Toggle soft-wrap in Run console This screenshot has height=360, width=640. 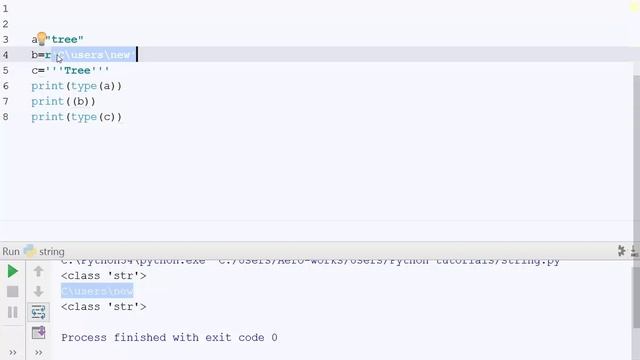[38, 312]
